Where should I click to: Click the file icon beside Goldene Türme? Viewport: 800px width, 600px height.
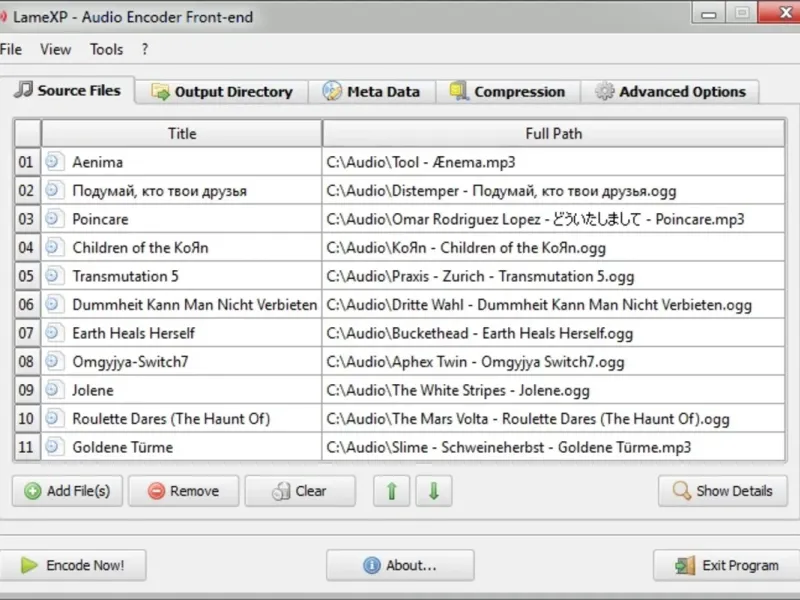[54, 447]
